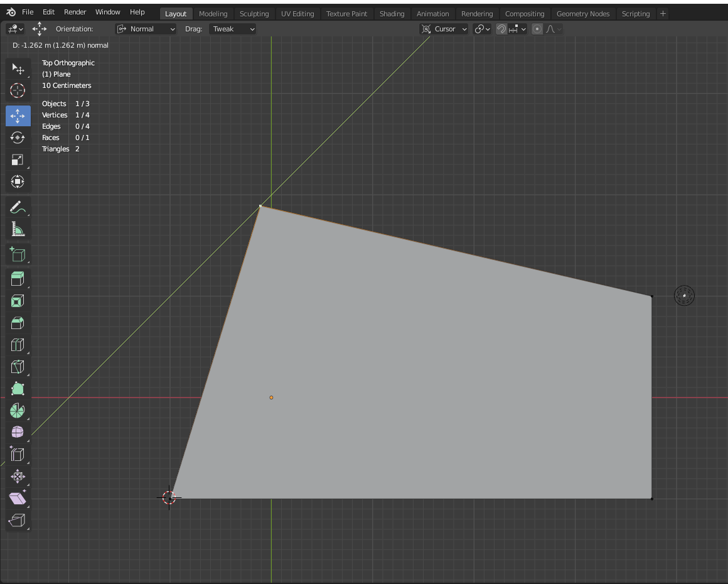
Task: Open the proportional falloff curve dropdown
Action: pyautogui.click(x=554, y=29)
